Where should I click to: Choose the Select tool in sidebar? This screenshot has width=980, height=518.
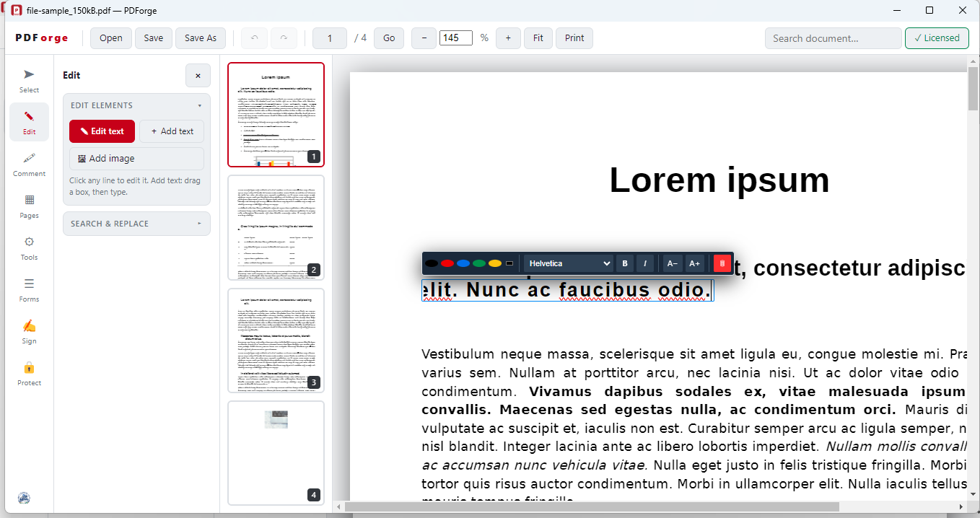point(29,80)
